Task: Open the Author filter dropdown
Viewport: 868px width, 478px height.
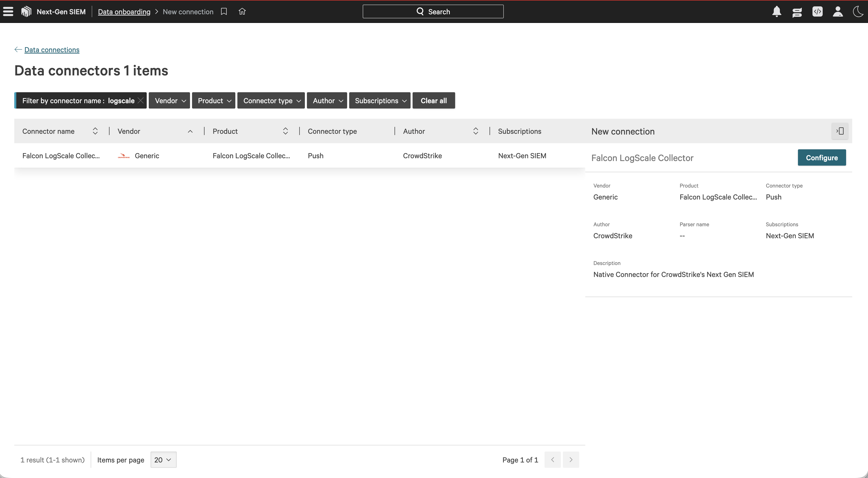Action: tap(327, 100)
